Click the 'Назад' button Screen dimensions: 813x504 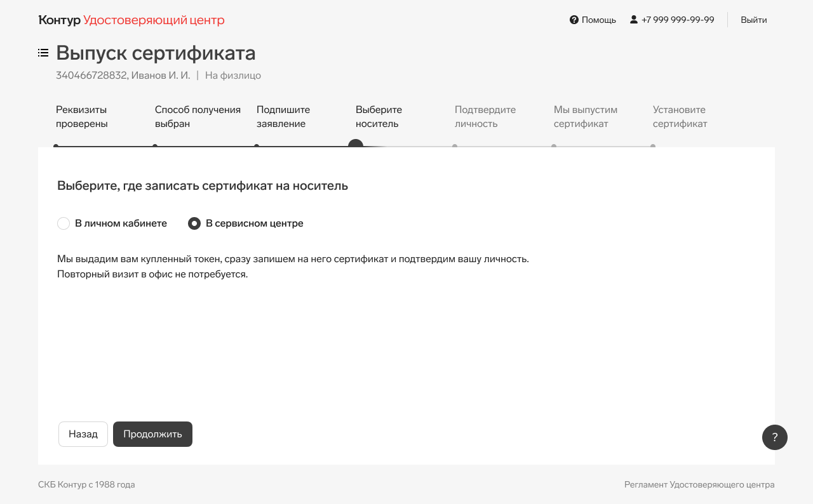(83, 434)
